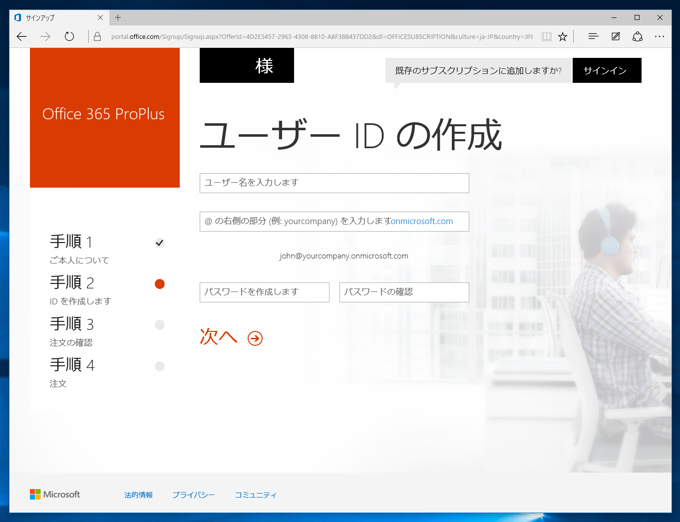Click the 既存のサブスクリプションに追加しますか? prompt
Image resolution: width=680 pixels, height=522 pixels.
[x=478, y=71]
